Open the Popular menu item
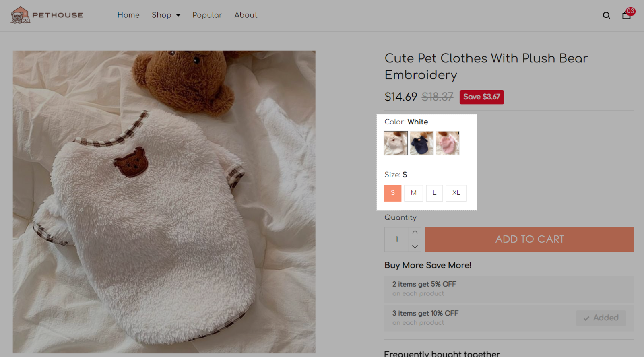This screenshot has height=357, width=644. (x=207, y=15)
